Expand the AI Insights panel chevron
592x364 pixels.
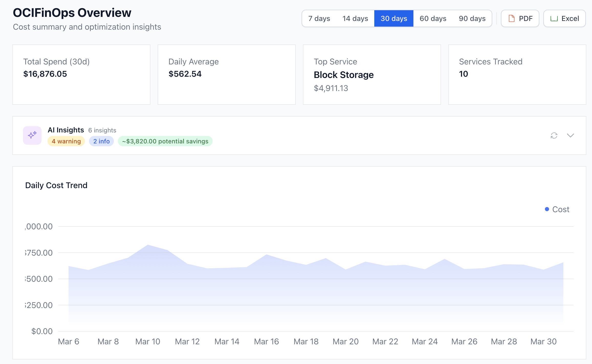570,135
